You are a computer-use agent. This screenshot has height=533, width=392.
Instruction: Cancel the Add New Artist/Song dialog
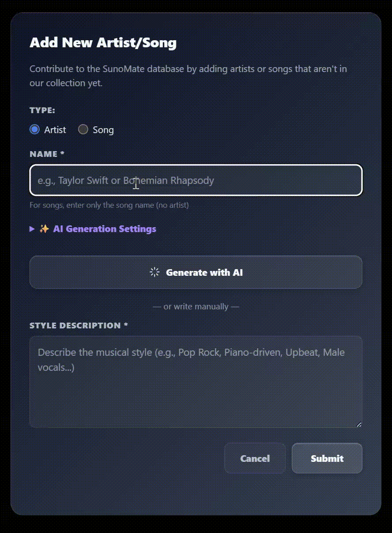(x=255, y=458)
